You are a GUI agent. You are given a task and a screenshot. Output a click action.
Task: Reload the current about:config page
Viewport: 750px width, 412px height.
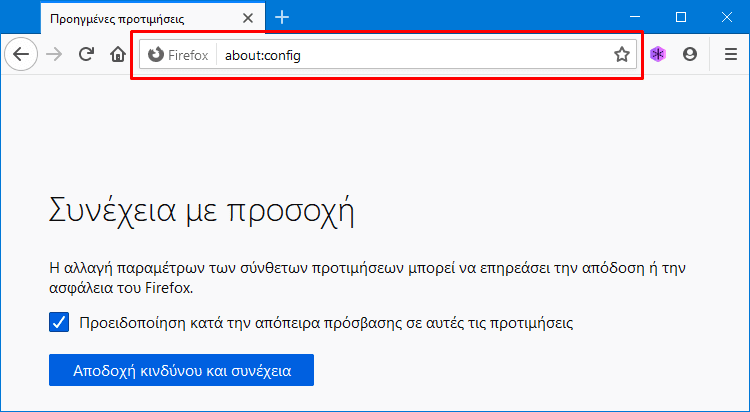click(86, 55)
